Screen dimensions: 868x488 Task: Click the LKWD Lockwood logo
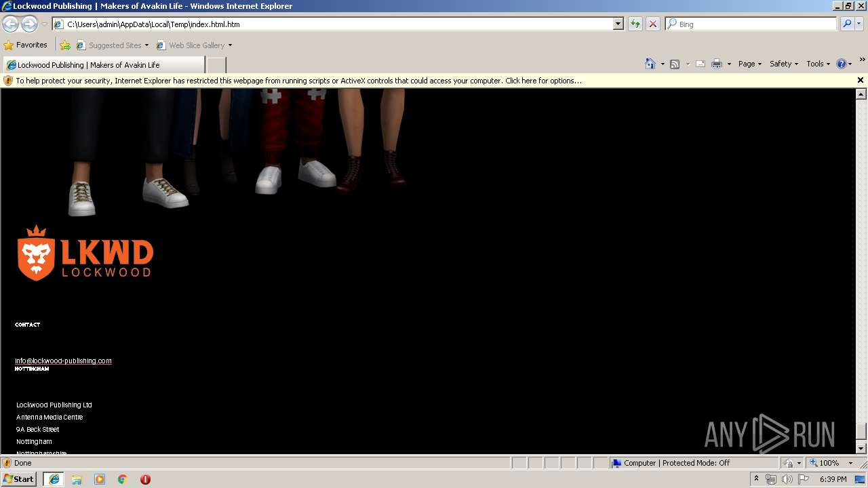[x=85, y=253]
